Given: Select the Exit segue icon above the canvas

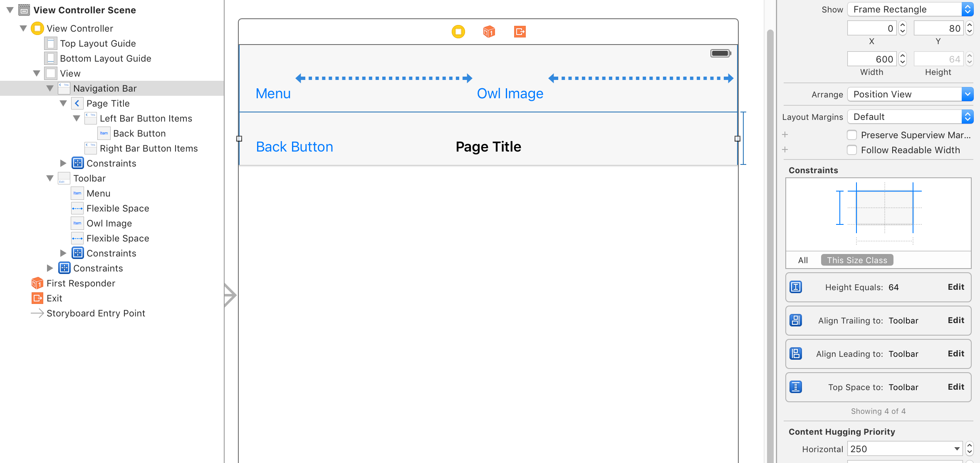Looking at the screenshot, I should click(x=519, y=32).
